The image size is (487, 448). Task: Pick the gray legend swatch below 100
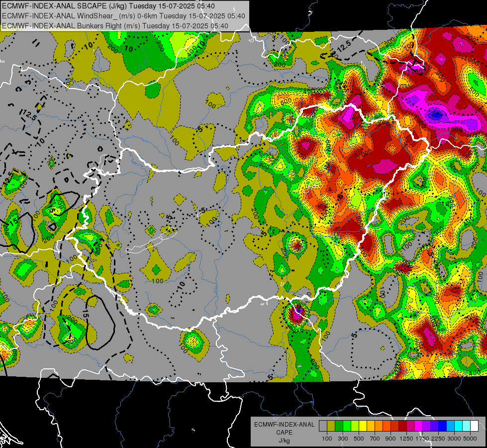pyautogui.click(x=323, y=426)
